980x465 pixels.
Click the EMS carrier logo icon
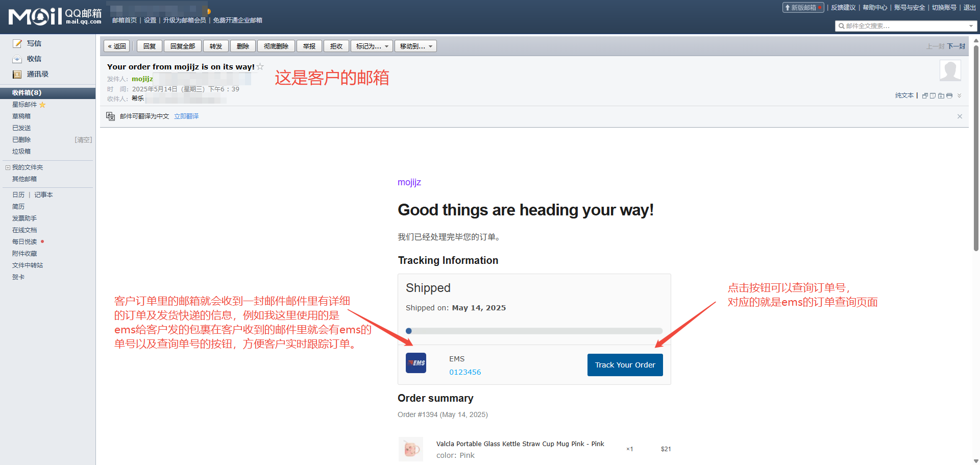click(416, 363)
